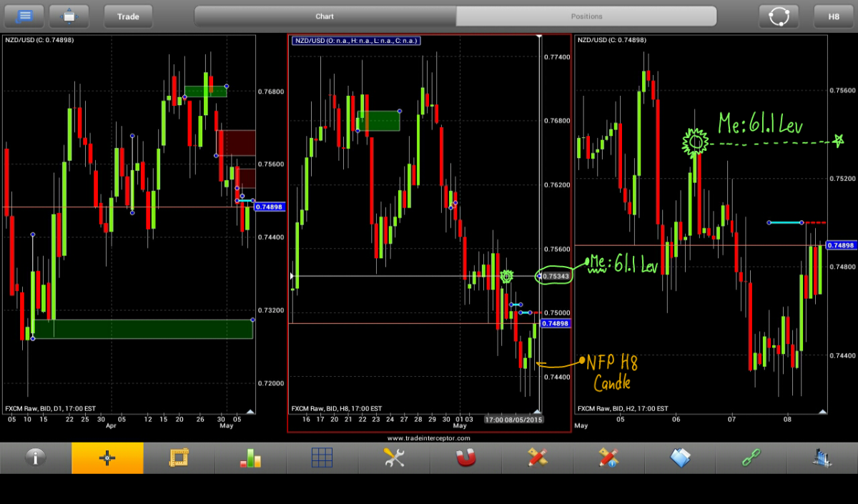Select the pencil drawing tool
The width and height of the screenshot is (858, 504).
coord(537,458)
